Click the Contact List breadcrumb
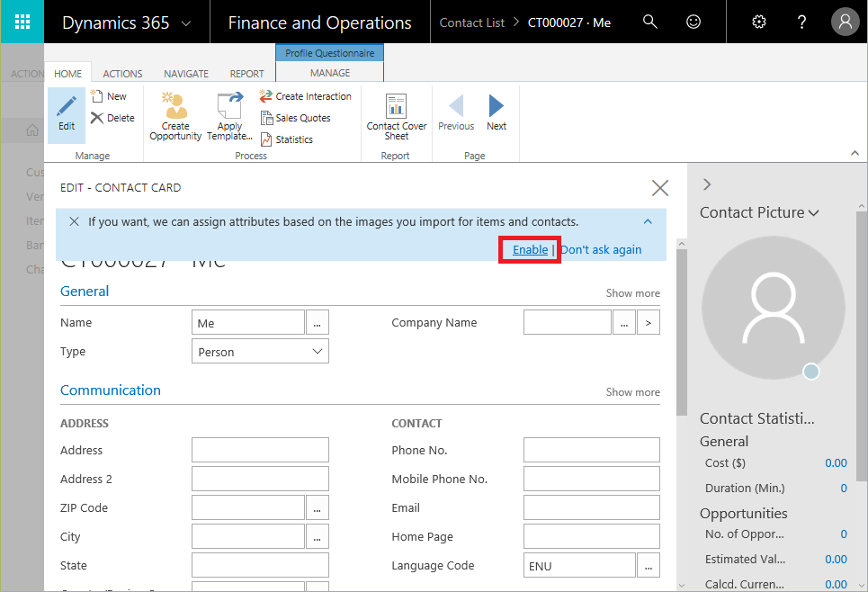Screen dimensions: 868x592 click(471, 22)
